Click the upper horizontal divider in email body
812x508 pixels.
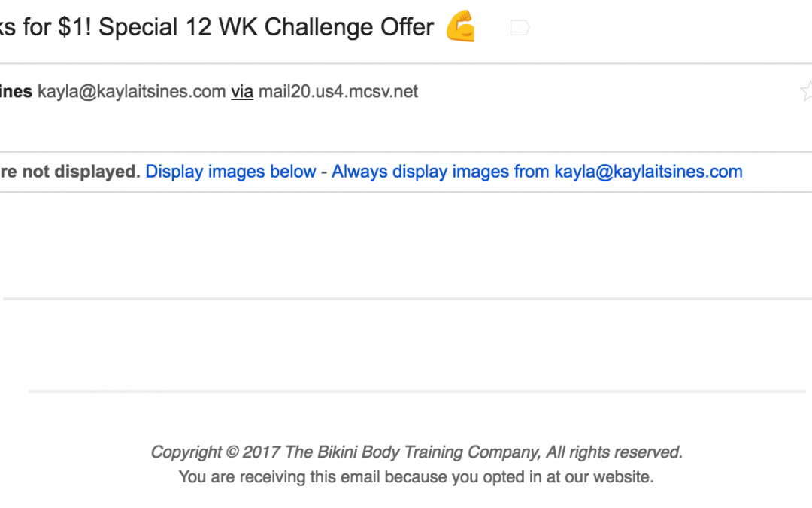point(407,299)
